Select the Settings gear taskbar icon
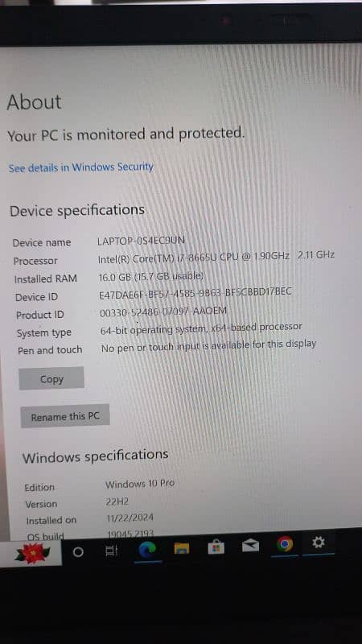 tap(319, 543)
